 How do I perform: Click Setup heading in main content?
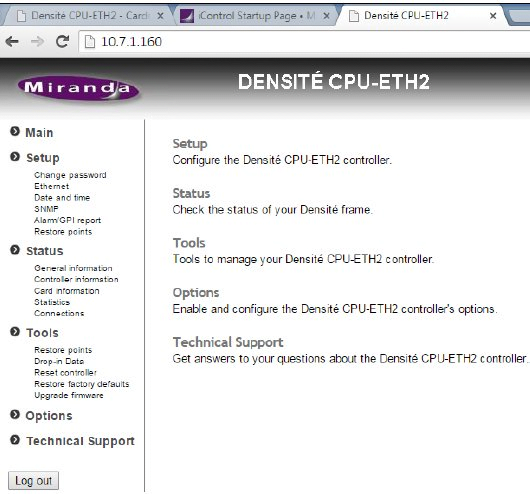coord(190,144)
